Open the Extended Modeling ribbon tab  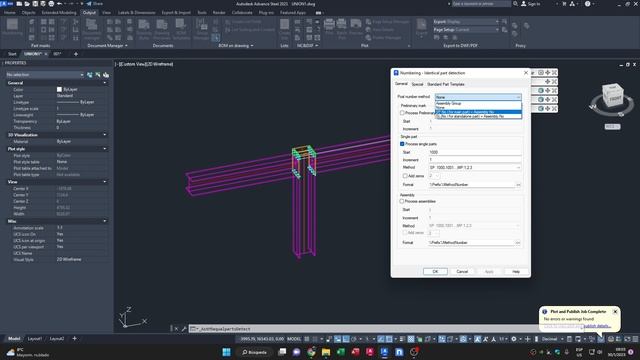(59, 13)
